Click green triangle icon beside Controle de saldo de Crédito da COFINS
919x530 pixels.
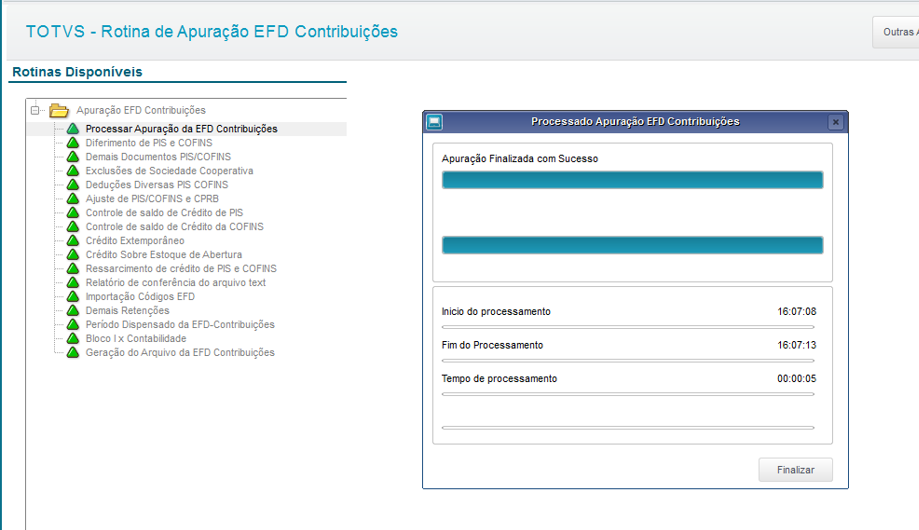73,226
